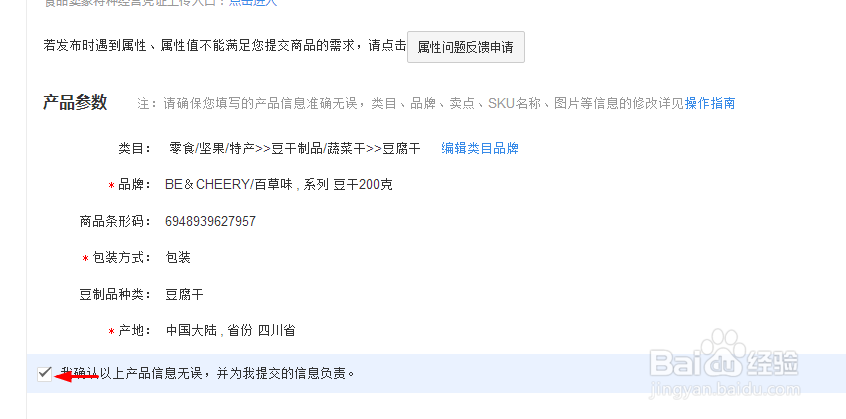Click the jingyan.baidu.com watermark text
The width and height of the screenshot is (846, 419).
pyautogui.click(x=724, y=389)
